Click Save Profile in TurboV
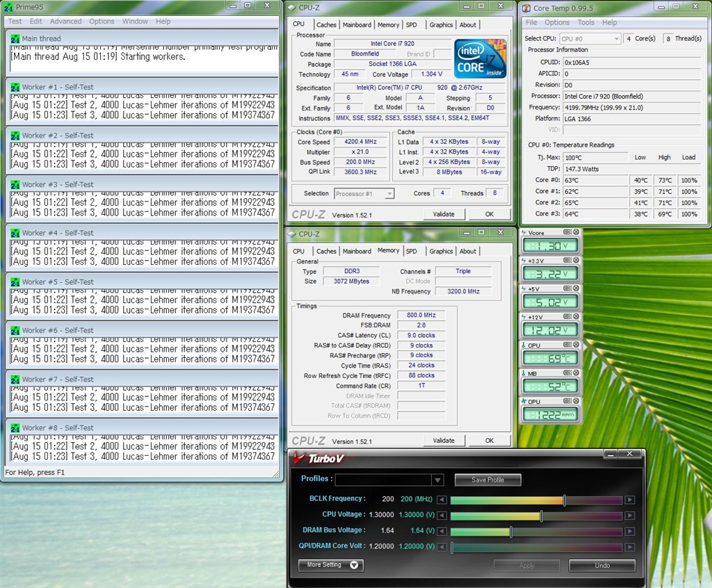Screen dimensions: 712x588 (487, 480)
